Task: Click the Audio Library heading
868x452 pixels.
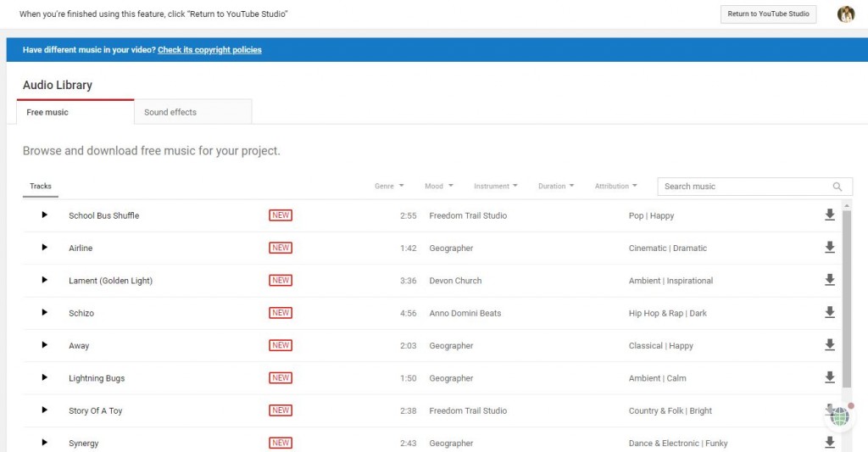Action: [x=58, y=85]
